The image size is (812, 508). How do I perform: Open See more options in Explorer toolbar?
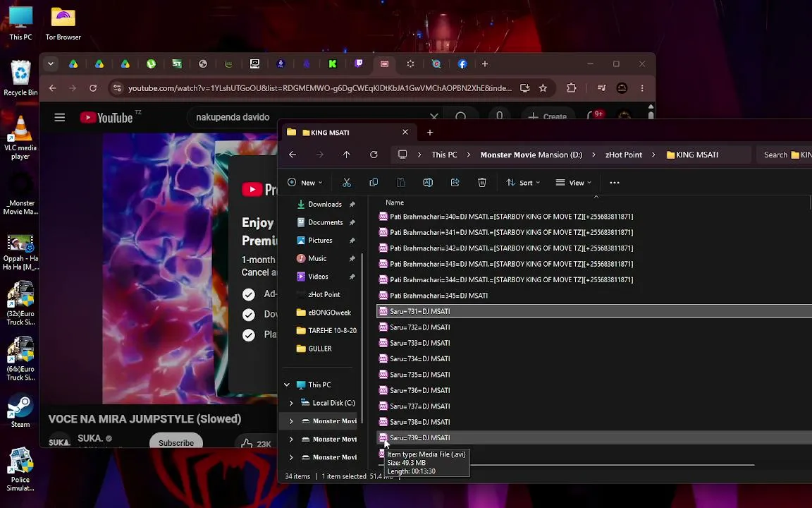coord(614,183)
